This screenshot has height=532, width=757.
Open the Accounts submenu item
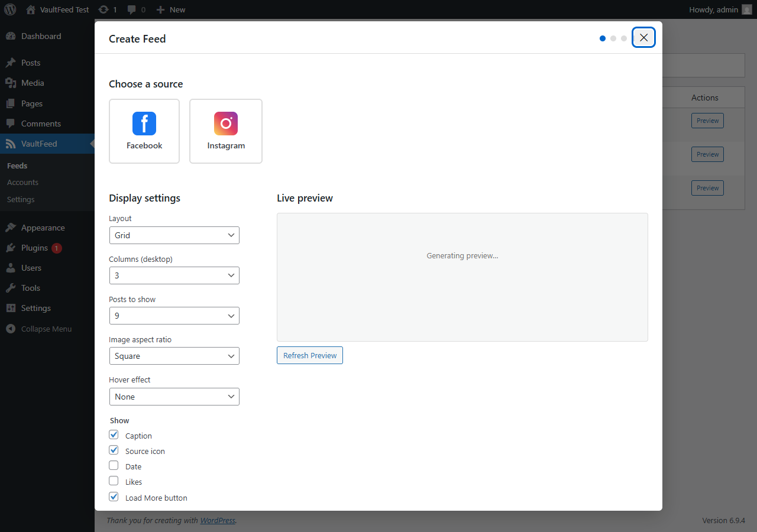22,183
